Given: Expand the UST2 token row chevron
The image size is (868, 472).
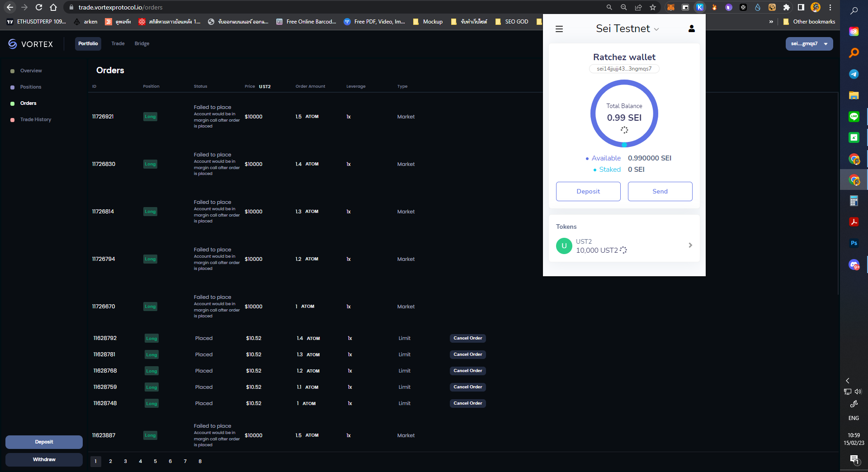Looking at the screenshot, I should tap(690, 245).
